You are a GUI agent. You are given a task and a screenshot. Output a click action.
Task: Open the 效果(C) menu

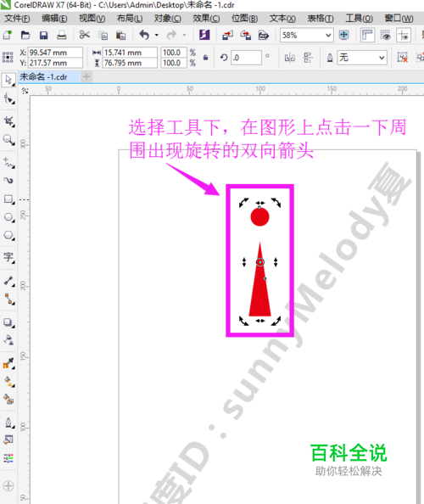(x=206, y=19)
